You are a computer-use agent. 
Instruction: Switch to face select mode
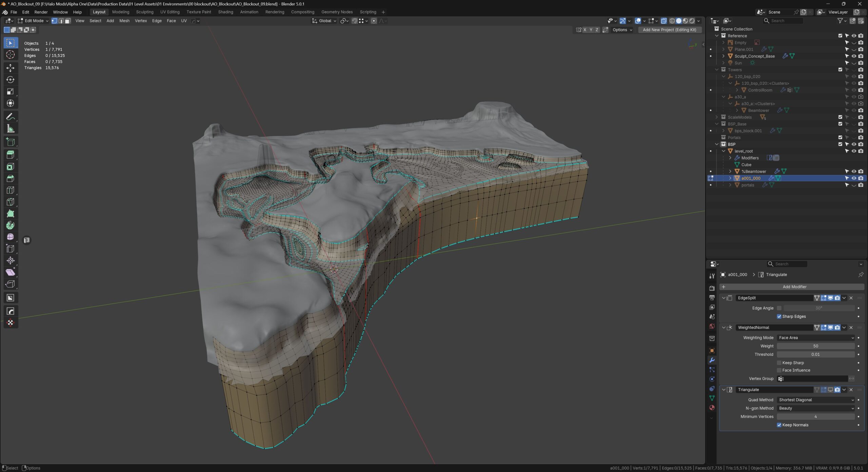click(67, 21)
